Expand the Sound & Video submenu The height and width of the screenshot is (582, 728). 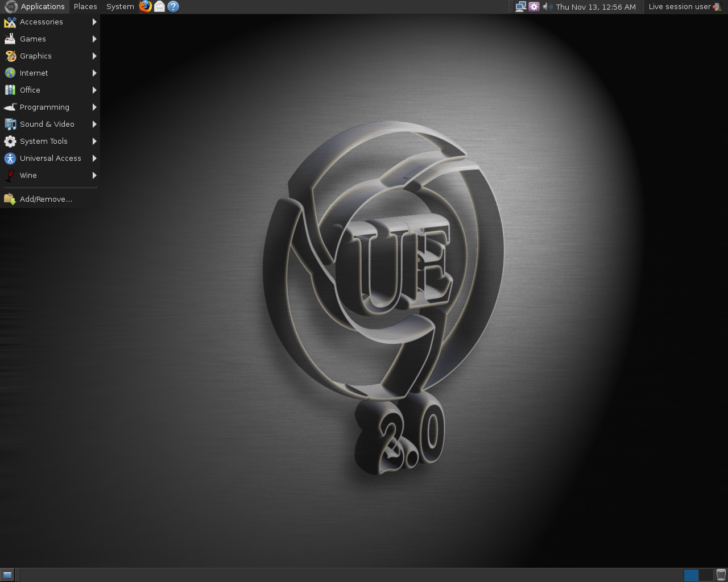pos(50,124)
